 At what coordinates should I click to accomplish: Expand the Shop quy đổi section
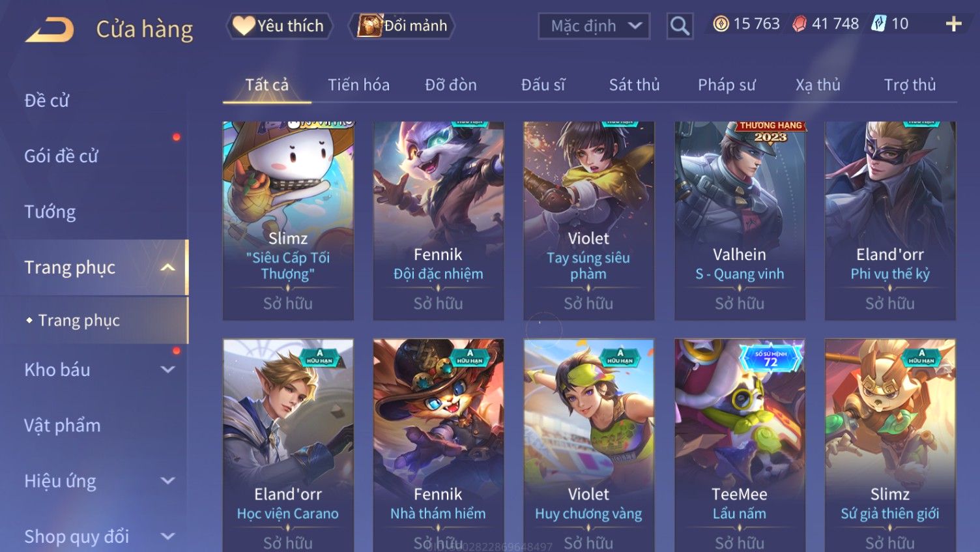coord(167,536)
